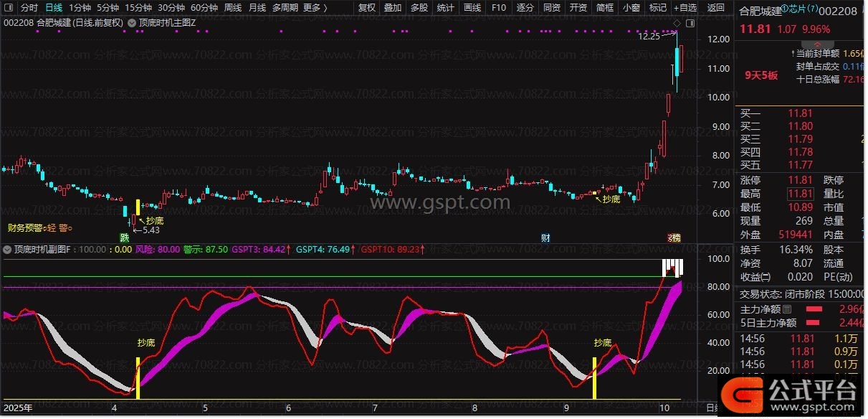Click the +自选 add to watchlist button
The image size is (868, 419).
pos(685,8)
